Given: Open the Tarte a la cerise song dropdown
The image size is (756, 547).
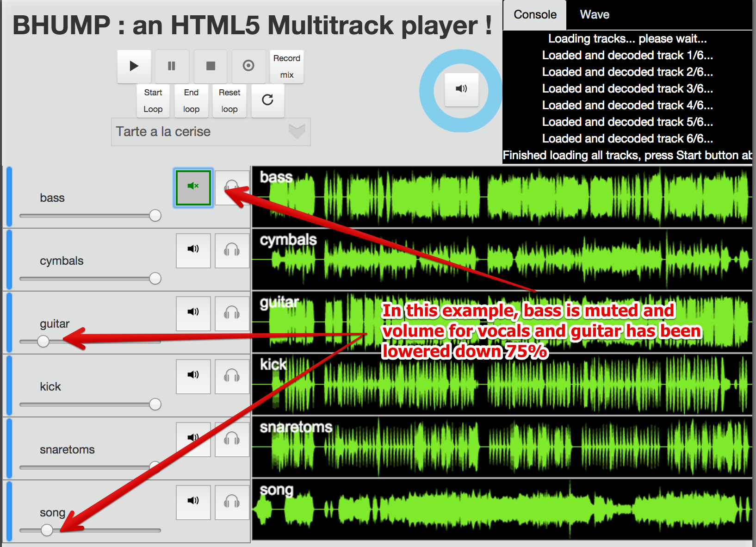Looking at the screenshot, I should pyautogui.click(x=211, y=132).
